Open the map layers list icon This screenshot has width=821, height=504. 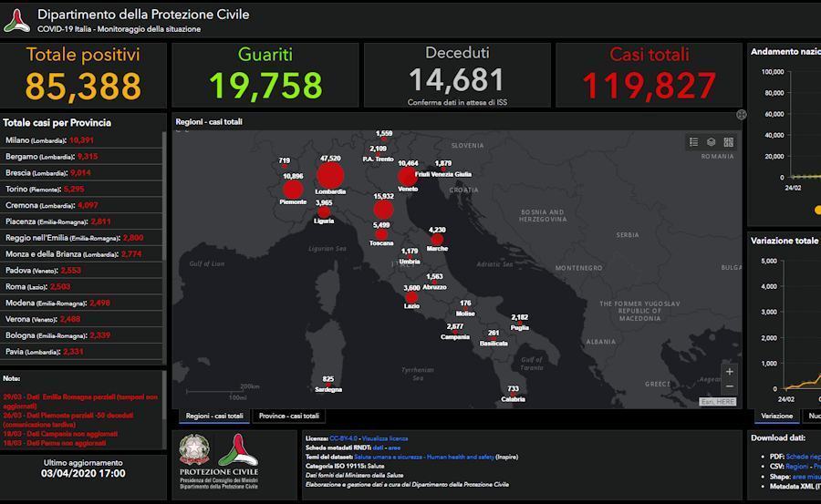711,142
